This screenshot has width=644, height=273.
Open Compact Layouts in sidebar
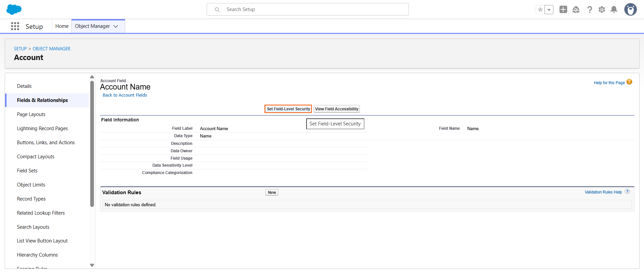47,157
